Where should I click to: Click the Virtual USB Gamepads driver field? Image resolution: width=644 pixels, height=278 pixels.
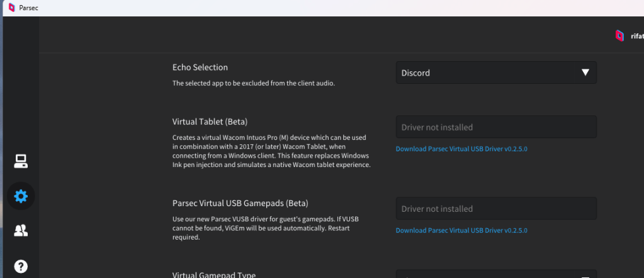[x=496, y=209]
